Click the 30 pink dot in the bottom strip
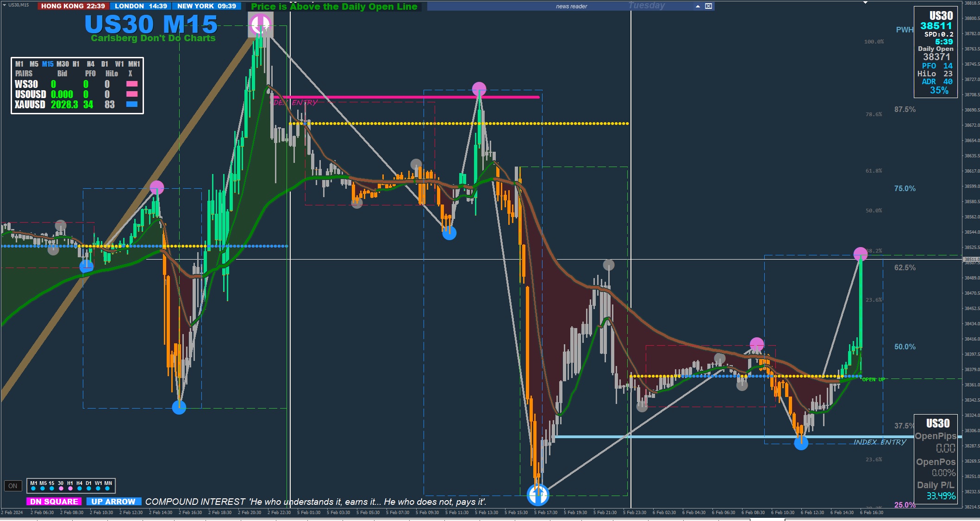 click(x=61, y=489)
